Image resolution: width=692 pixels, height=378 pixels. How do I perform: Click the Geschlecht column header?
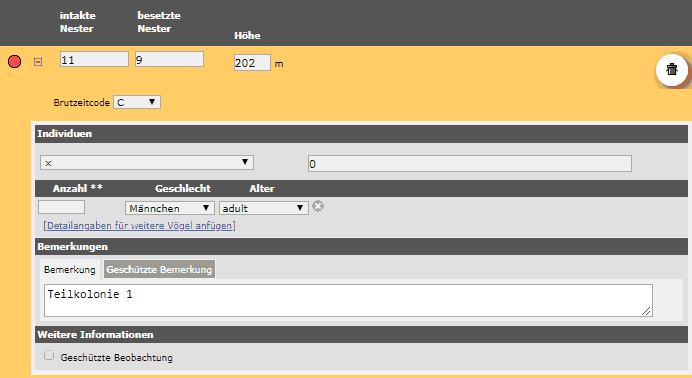[x=183, y=188]
